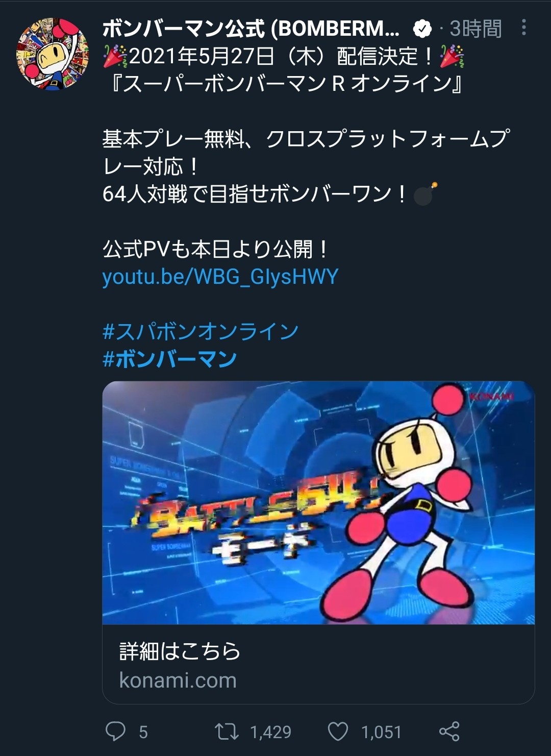Tap the reply count 5
Screen dimensions: 551x756
(143, 732)
